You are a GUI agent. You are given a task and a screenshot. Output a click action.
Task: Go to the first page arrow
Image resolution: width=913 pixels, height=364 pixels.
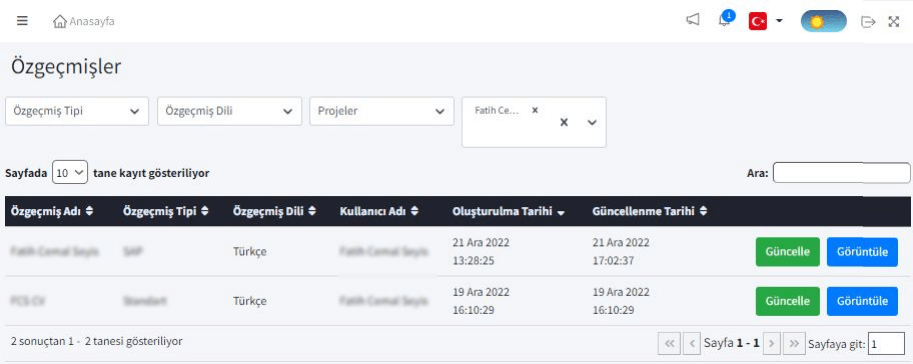[669, 344]
